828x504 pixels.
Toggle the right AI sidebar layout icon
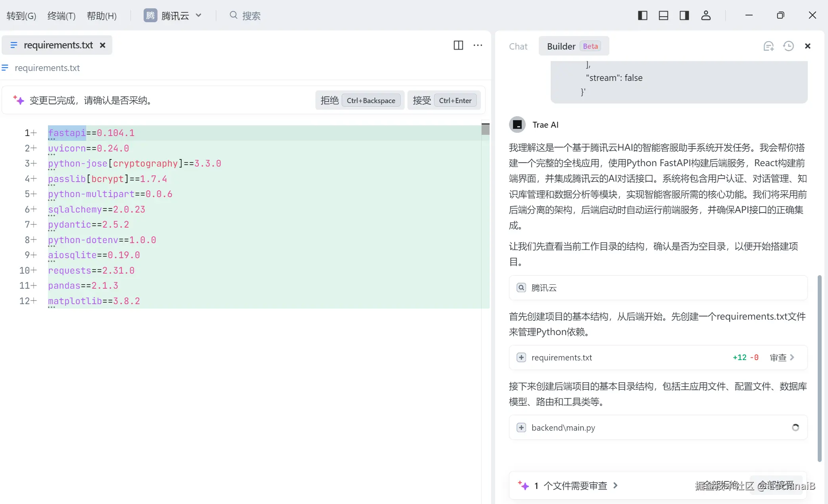point(684,15)
